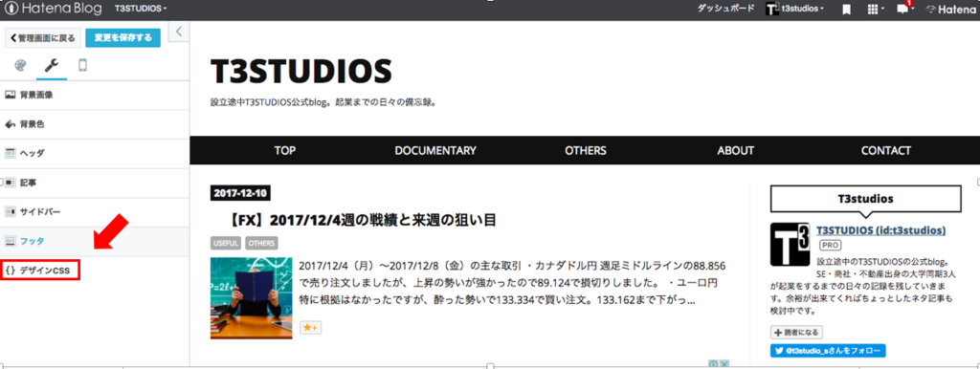This screenshot has width=980, height=369.
Task: Switch to the palette theme tab
Action: pyautogui.click(x=21, y=66)
